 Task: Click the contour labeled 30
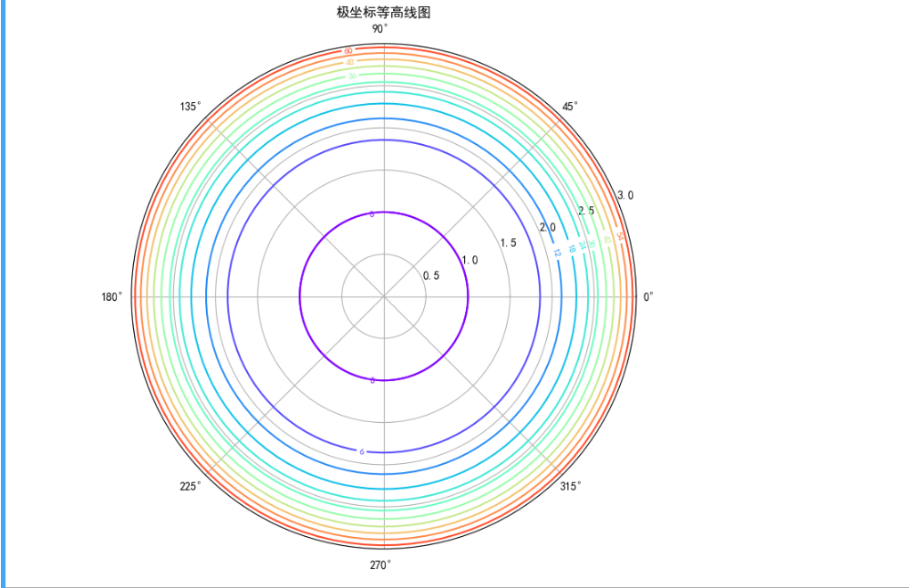[x=592, y=243]
